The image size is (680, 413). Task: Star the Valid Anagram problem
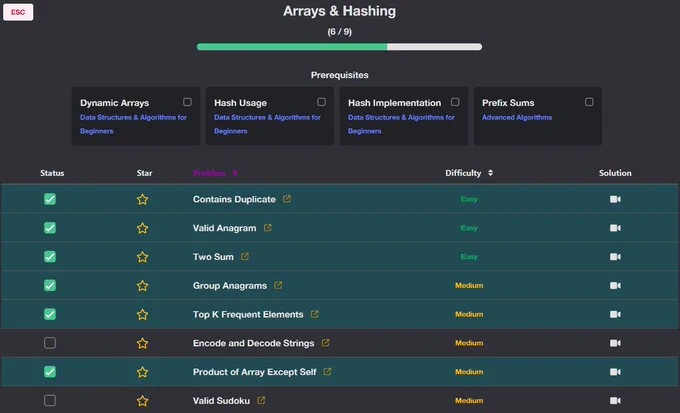[x=142, y=228]
